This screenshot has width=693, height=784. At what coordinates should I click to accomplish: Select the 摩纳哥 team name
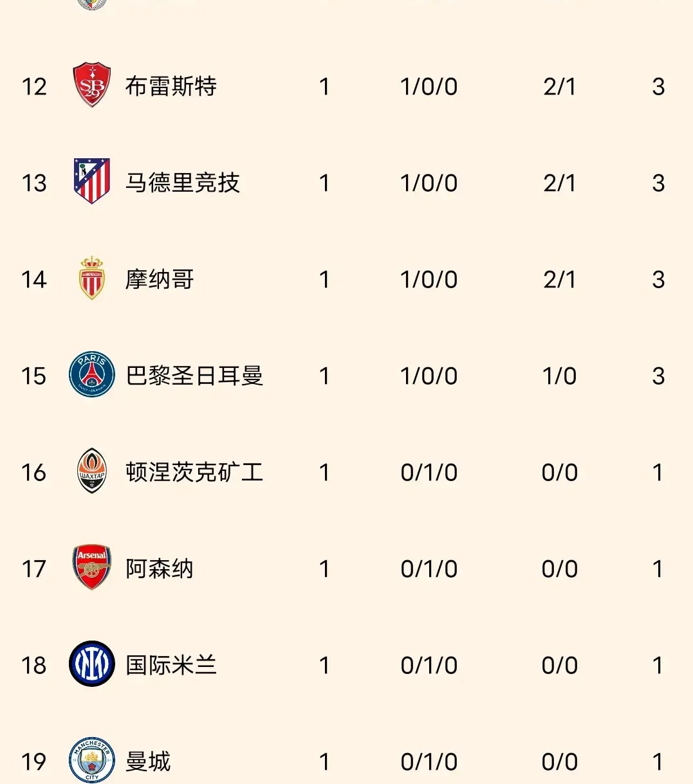(160, 279)
